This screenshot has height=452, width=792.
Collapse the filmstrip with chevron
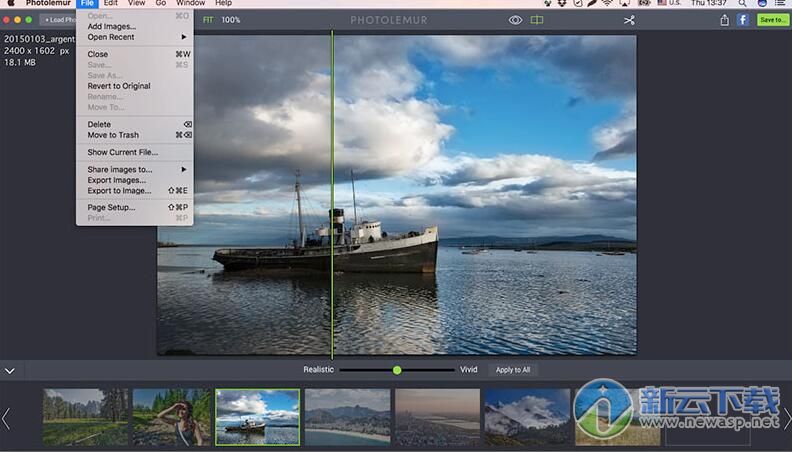[10, 371]
